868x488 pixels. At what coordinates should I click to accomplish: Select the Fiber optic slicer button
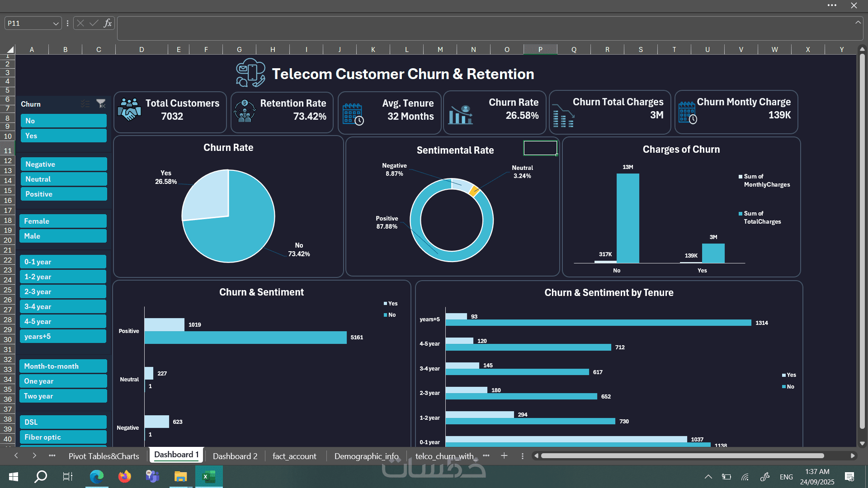[63, 437]
